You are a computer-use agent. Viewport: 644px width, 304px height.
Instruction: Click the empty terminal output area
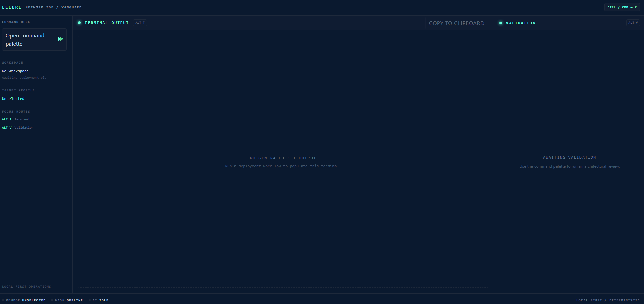[283, 162]
